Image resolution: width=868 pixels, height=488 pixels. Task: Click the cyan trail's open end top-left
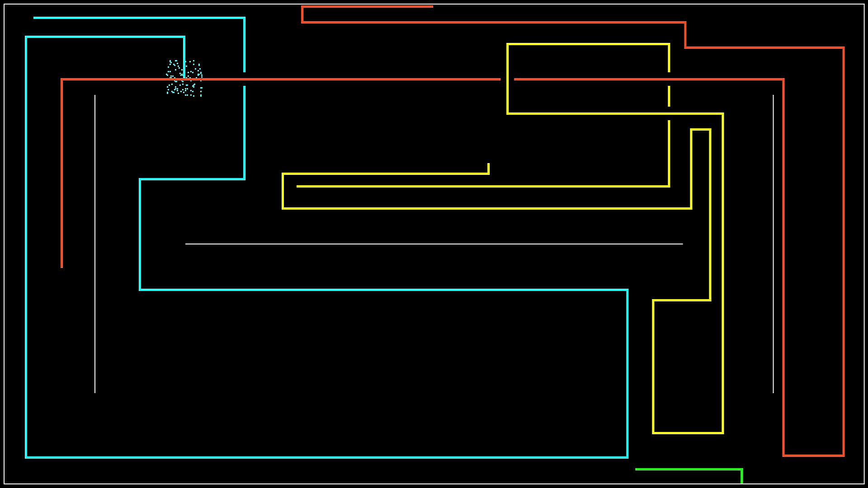35,18
